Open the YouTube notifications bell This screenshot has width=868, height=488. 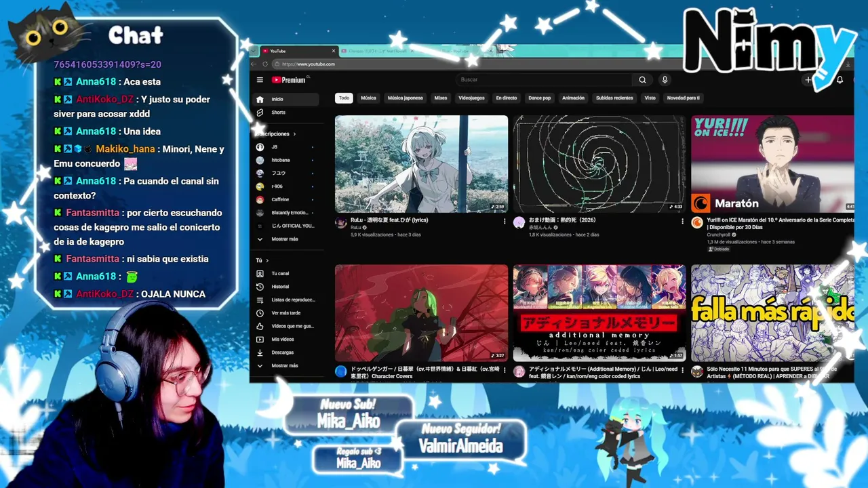pos(840,80)
